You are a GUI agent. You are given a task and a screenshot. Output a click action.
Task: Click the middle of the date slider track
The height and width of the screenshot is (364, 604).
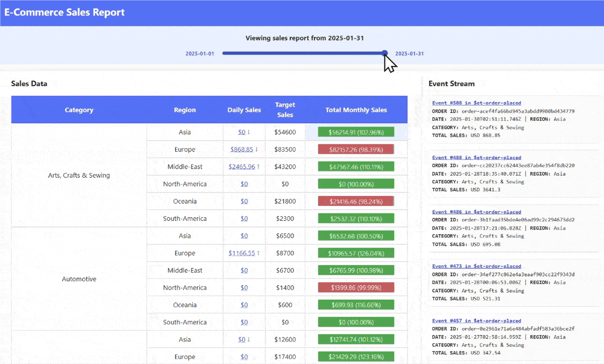(304, 53)
